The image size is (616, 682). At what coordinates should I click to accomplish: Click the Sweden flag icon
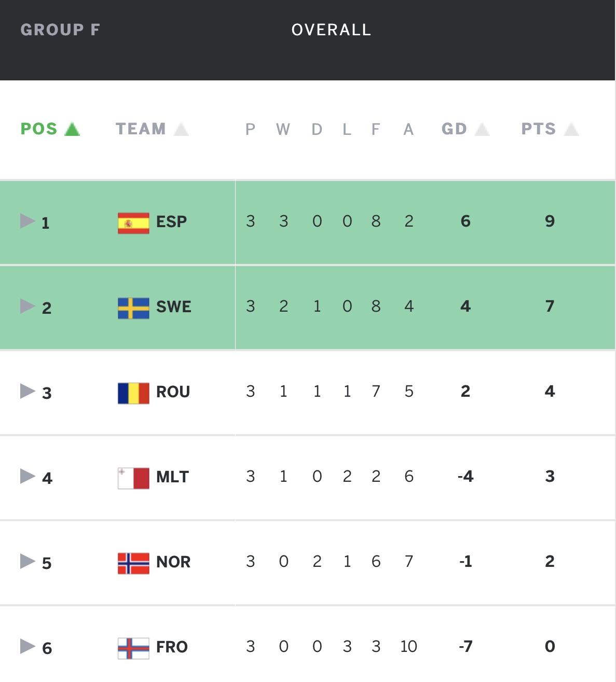[133, 308]
